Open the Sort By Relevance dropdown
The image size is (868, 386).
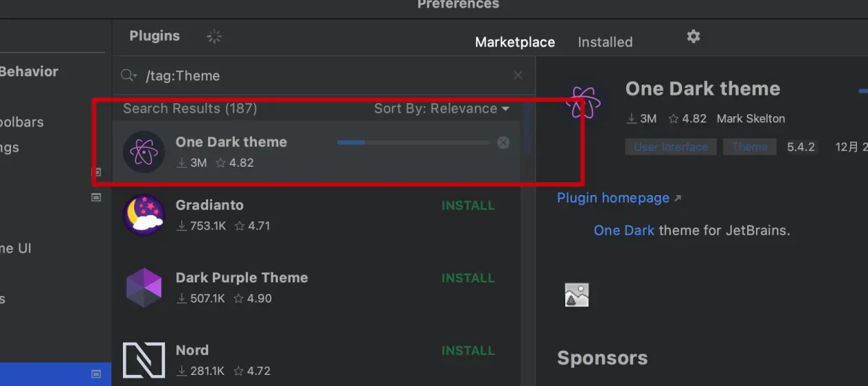tap(442, 109)
